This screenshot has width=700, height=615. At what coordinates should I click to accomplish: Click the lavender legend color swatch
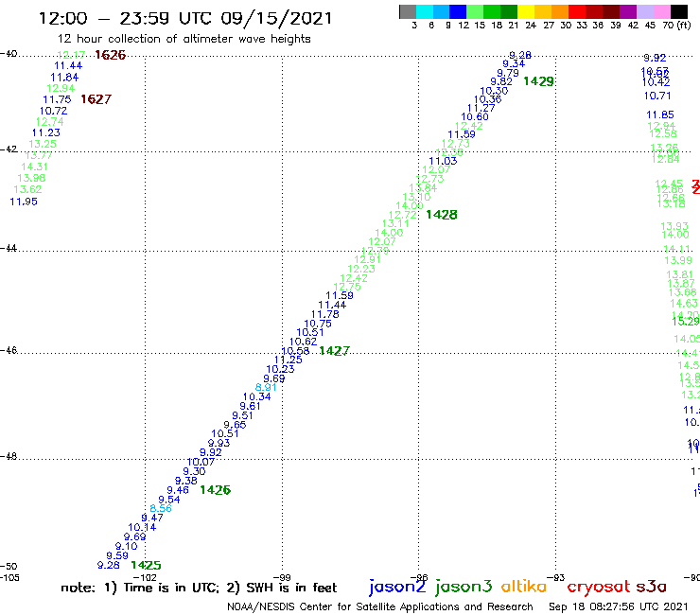[x=645, y=11]
